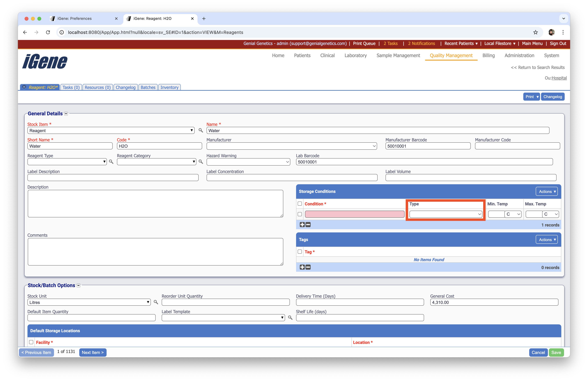Screen dimensions: 588x381
Task: Select the Facility column checkbox
Action: click(x=31, y=342)
